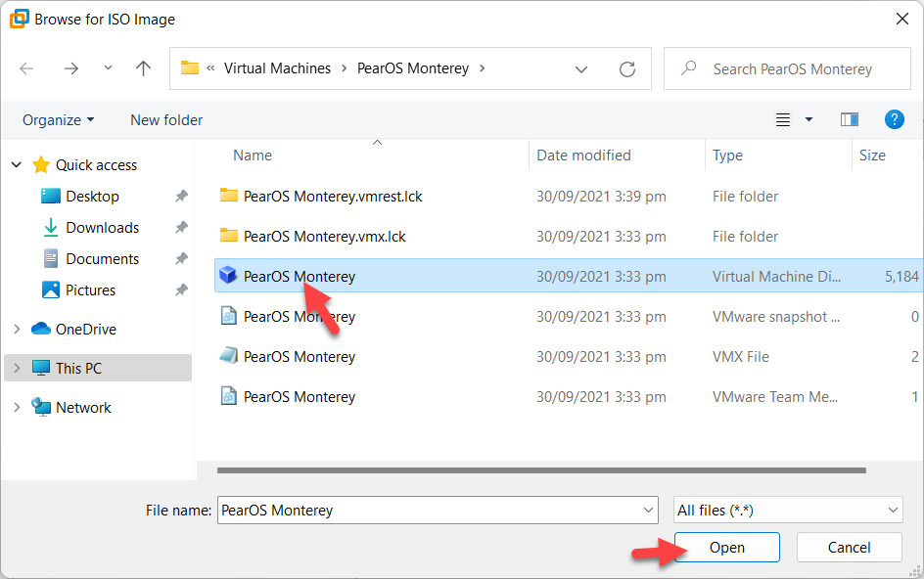Click the pin icon beside Desktop
This screenshot has height=579, width=924.
point(181,197)
